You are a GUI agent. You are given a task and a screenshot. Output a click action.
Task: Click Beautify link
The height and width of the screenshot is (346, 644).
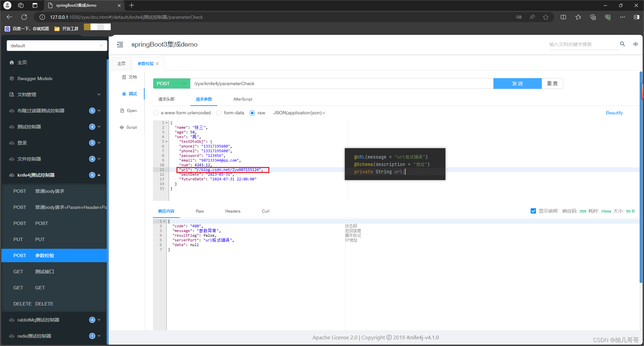[614, 113]
